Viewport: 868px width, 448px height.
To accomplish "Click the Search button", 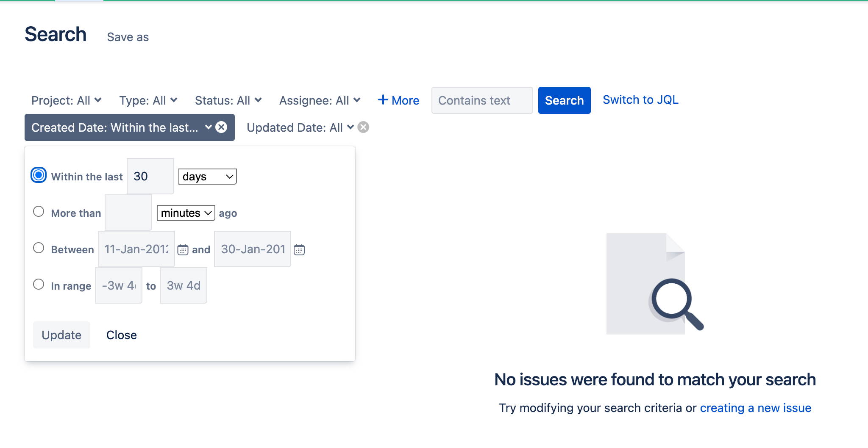I will click(x=564, y=100).
